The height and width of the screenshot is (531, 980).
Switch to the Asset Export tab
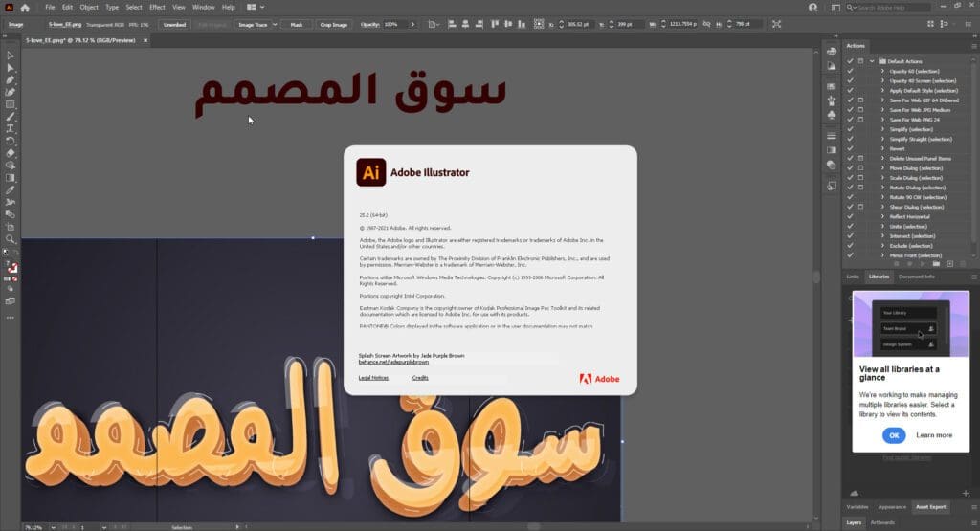930,507
